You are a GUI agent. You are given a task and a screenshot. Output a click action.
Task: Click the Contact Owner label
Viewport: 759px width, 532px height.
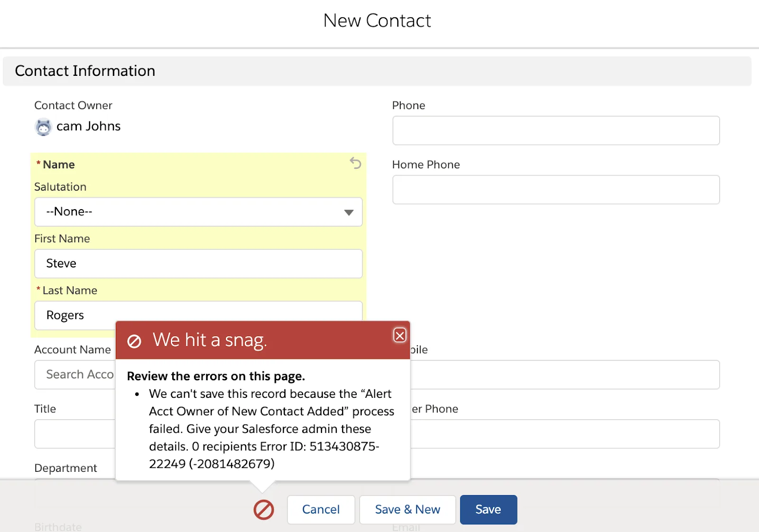[73, 105]
